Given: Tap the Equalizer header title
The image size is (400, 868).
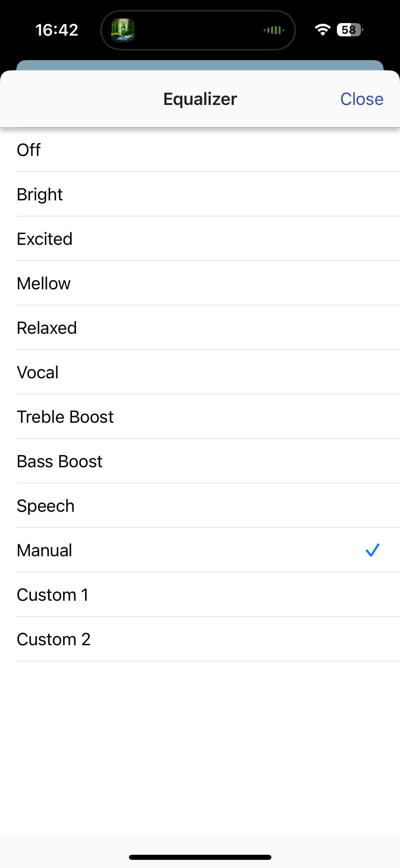Looking at the screenshot, I should (200, 99).
